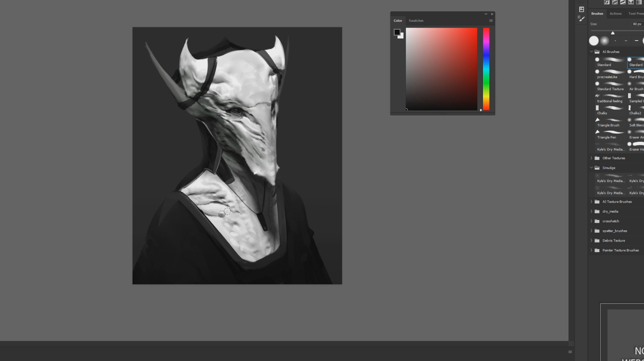This screenshot has height=361, width=644.
Task: Collapse the Color panel to icons
Action: click(486, 14)
